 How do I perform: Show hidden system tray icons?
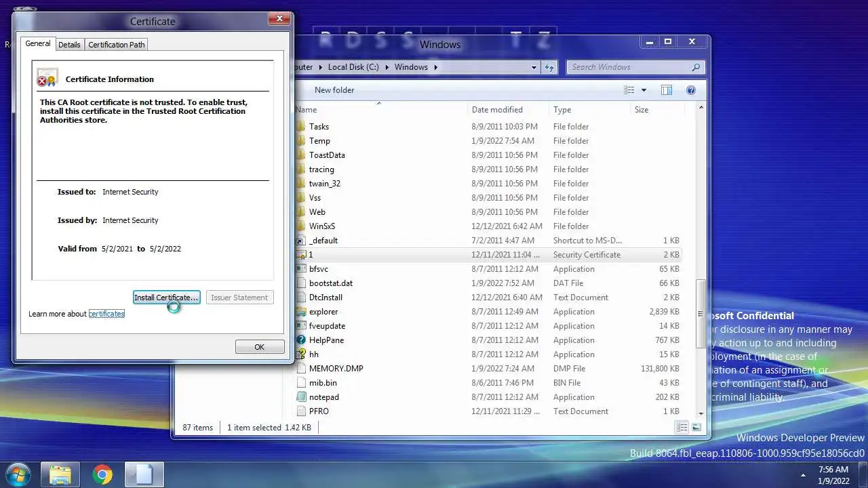(804, 475)
